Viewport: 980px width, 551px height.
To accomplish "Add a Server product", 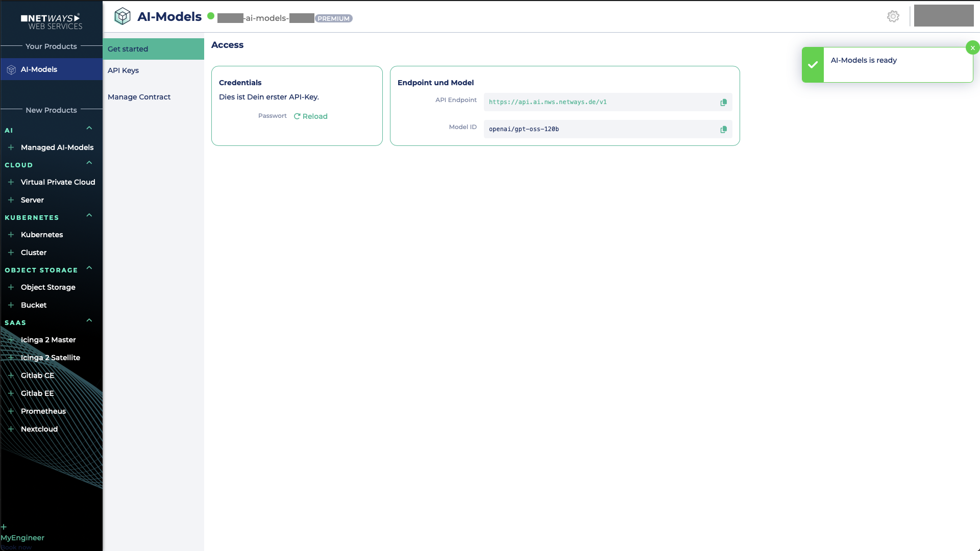I will [x=32, y=200].
